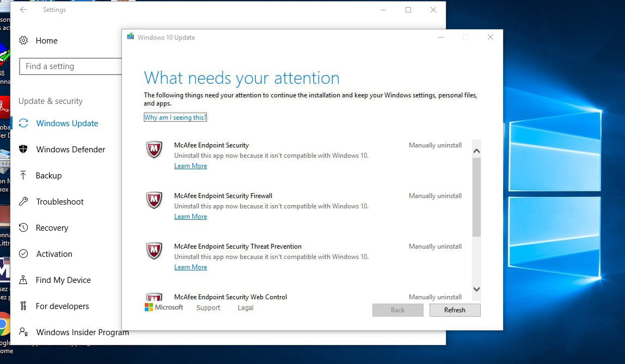Viewport: 625px width, 364px height.
Task: Click 'Manually uninstall' for Endpoint Security Web Control
Action: 436,297
